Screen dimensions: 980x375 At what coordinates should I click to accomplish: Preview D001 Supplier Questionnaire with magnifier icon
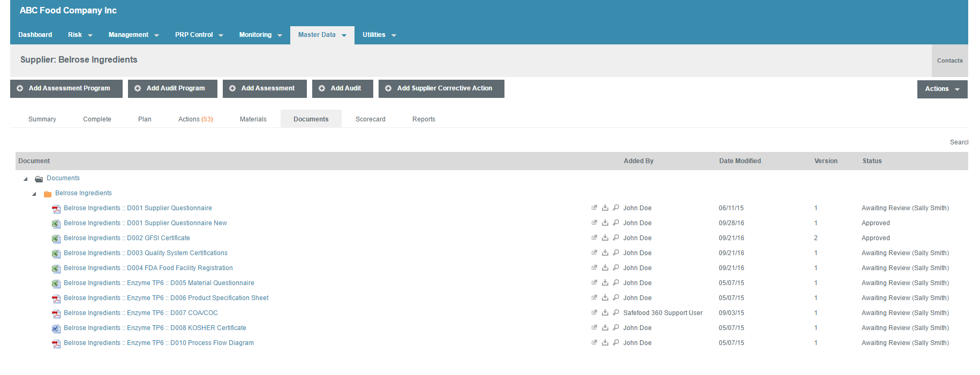[x=616, y=208]
